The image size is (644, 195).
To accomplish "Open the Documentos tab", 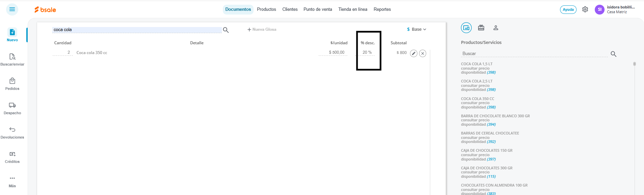I will [238, 9].
